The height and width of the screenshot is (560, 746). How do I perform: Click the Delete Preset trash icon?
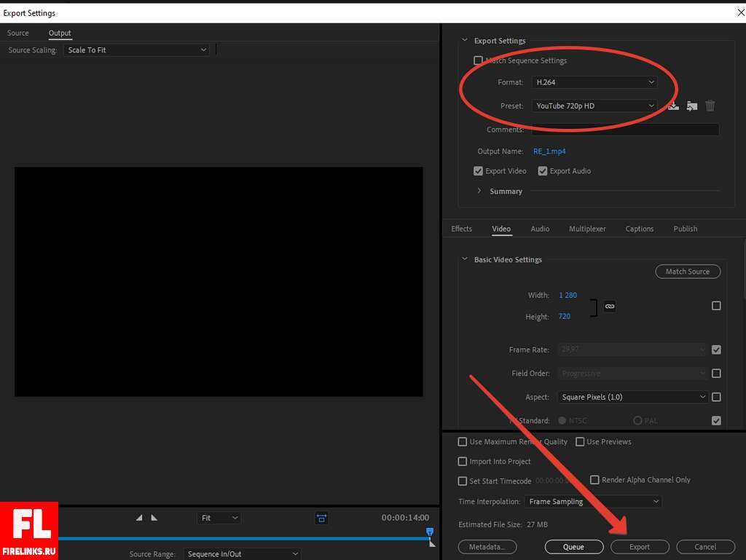pos(710,106)
